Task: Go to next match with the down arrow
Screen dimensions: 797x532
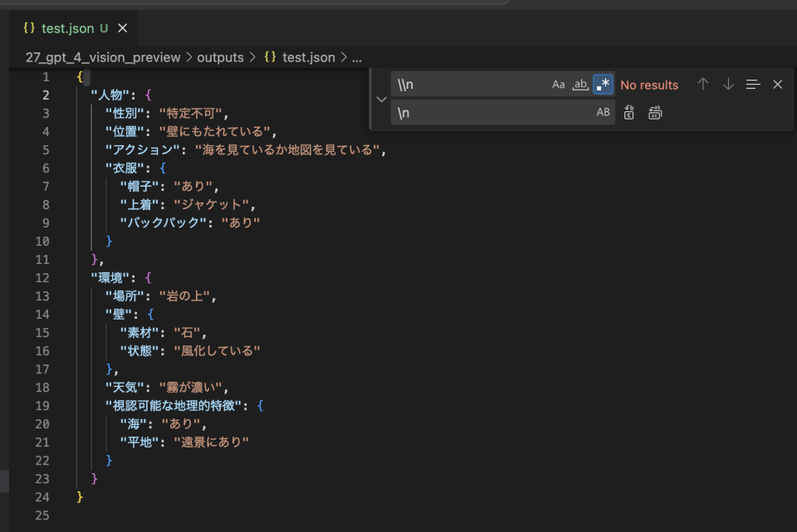Action: (x=728, y=84)
